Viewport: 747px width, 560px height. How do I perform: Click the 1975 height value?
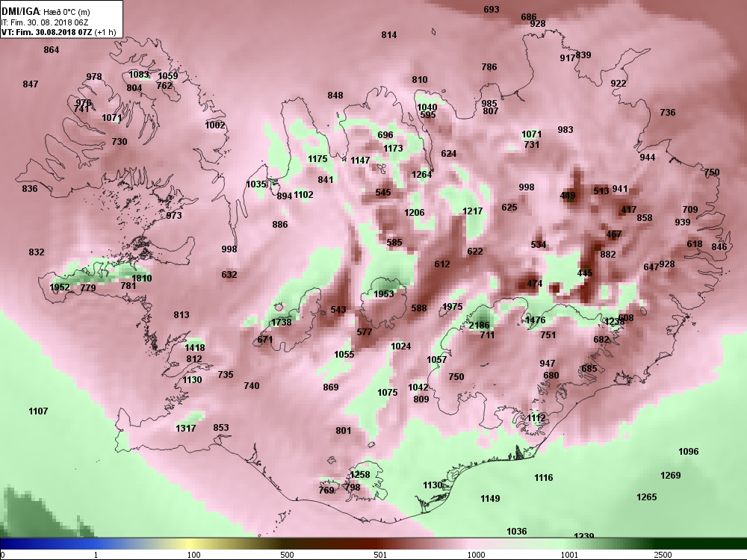click(452, 307)
